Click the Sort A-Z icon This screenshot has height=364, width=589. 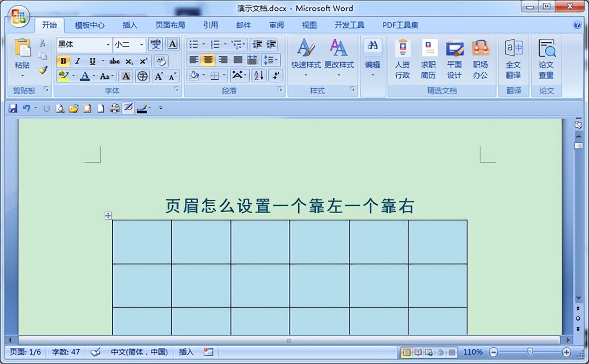259,75
